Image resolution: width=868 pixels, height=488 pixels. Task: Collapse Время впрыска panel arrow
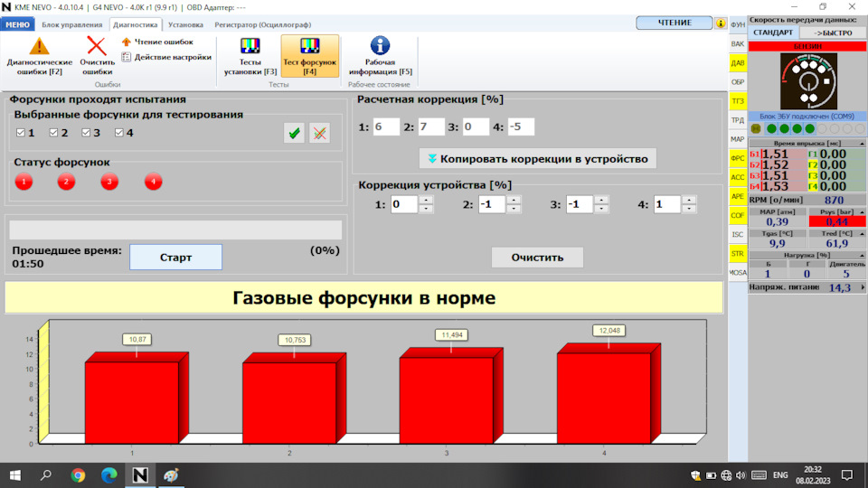coord(862,144)
